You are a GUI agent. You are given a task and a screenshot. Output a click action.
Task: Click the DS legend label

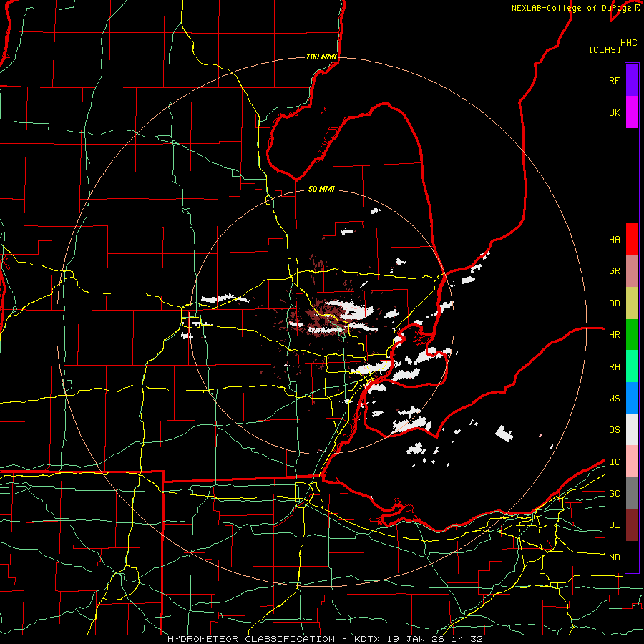pyautogui.click(x=614, y=430)
